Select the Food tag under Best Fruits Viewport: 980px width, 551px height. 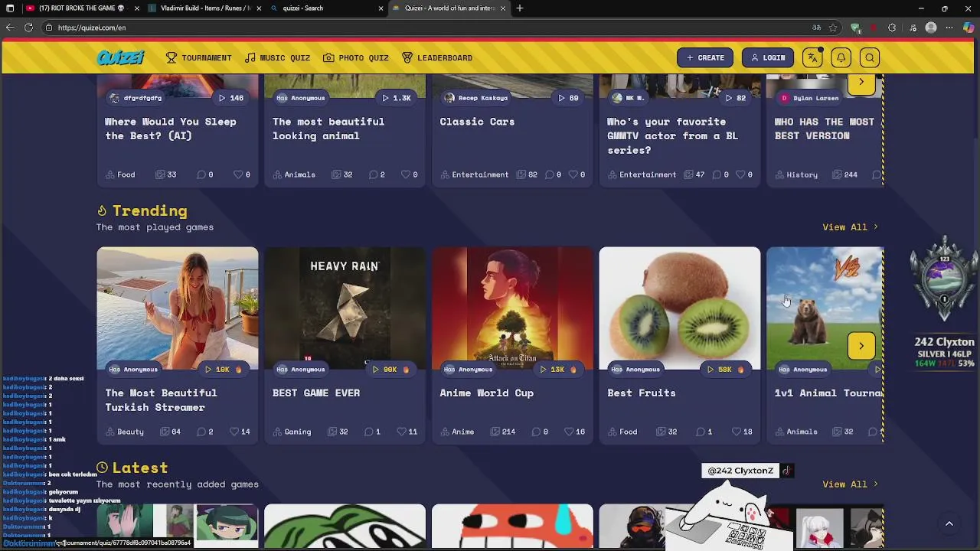pyautogui.click(x=622, y=432)
